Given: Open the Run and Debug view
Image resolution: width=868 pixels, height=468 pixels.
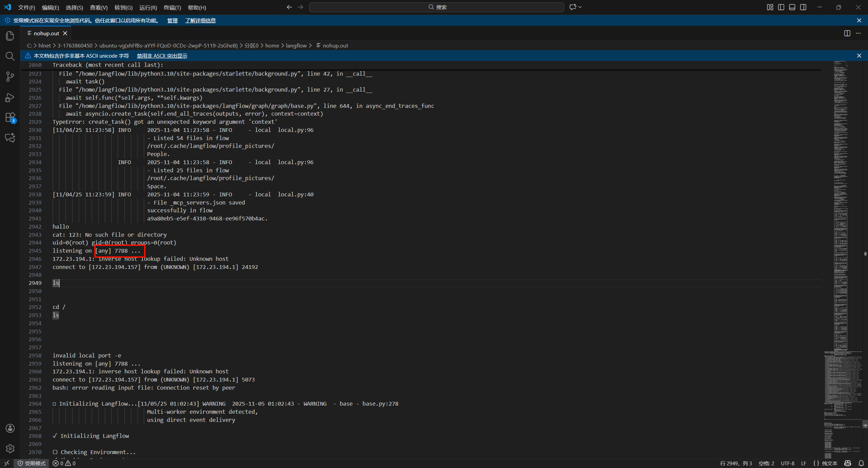Looking at the screenshot, I should click(x=10, y=98).
